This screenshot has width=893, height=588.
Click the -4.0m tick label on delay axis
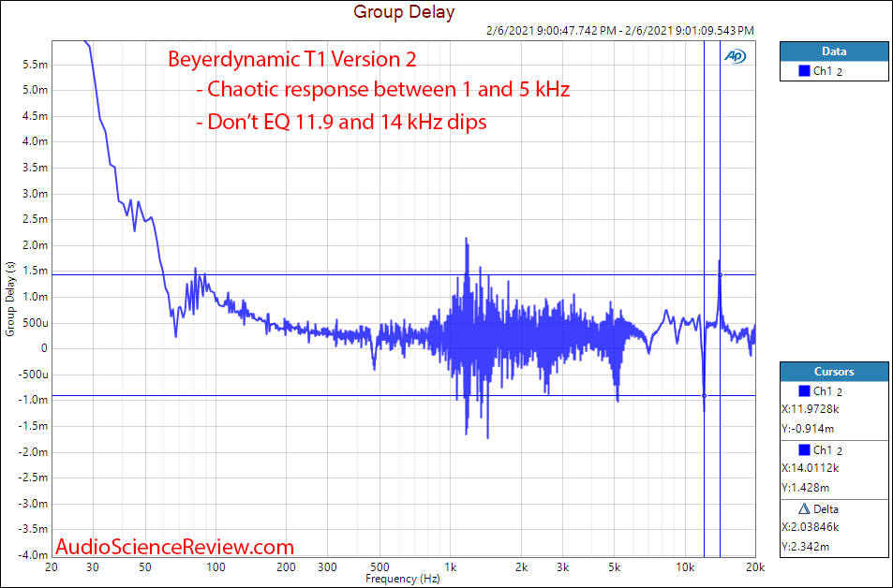point(34,555)
